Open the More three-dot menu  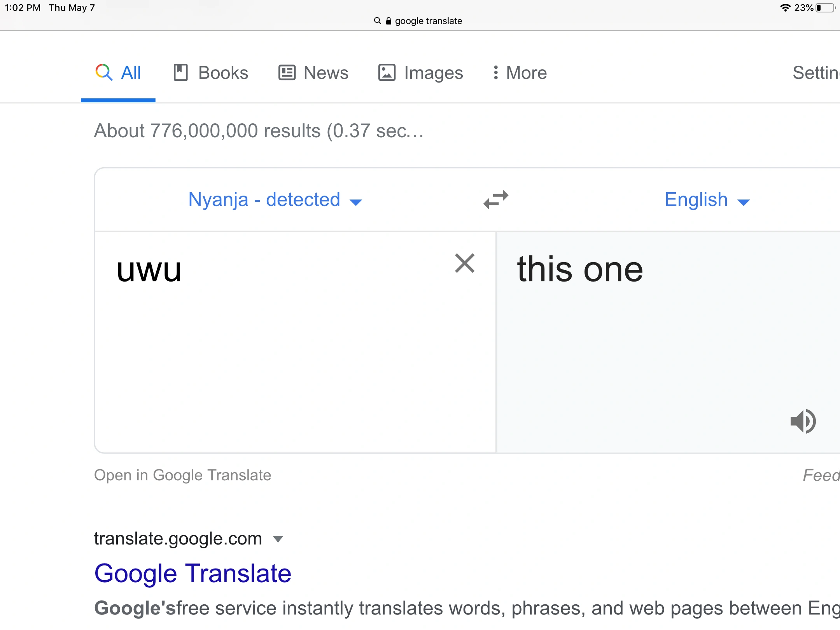(x=496, y=73)
